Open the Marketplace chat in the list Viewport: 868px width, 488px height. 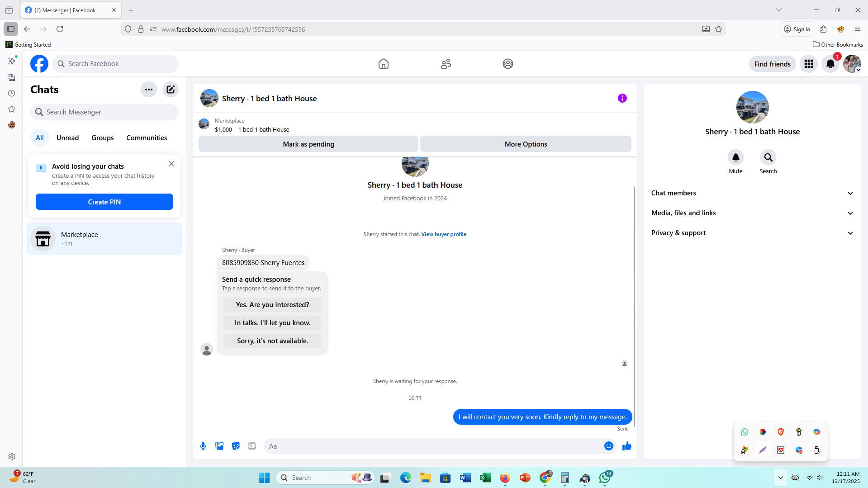[104, 239]
